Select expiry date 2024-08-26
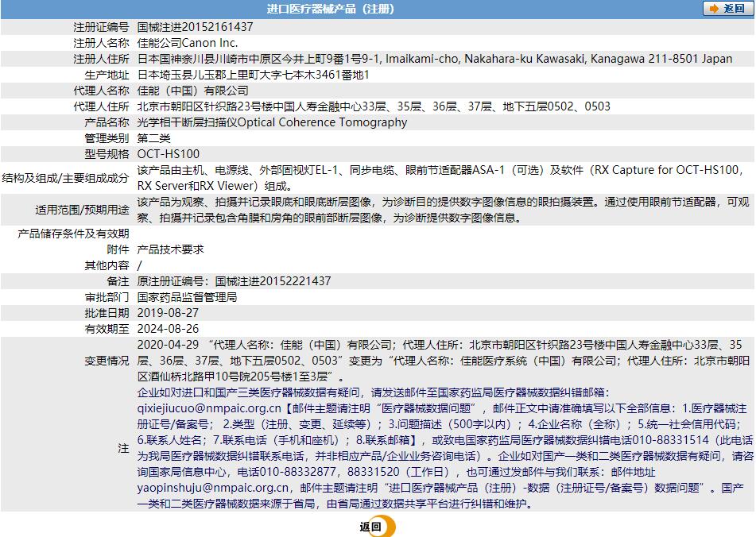756x537 pixels. click(x=168, y=329)
